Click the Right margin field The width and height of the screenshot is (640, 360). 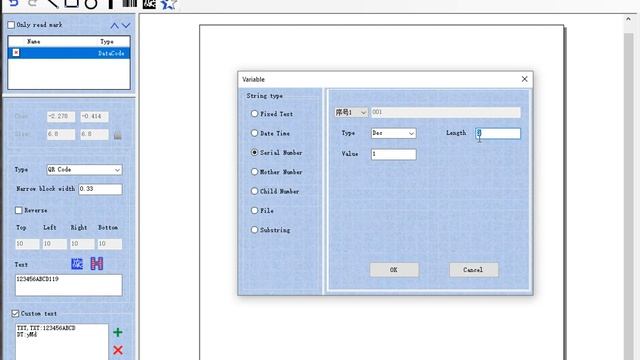point(82,244)
